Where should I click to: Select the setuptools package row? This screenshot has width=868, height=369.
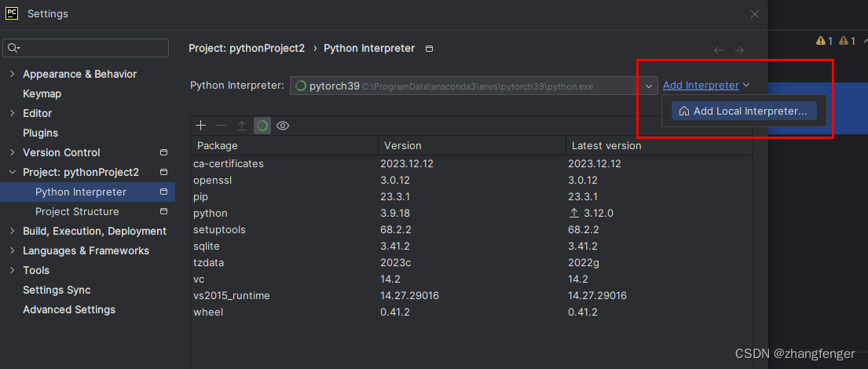(x=471, y=229)
